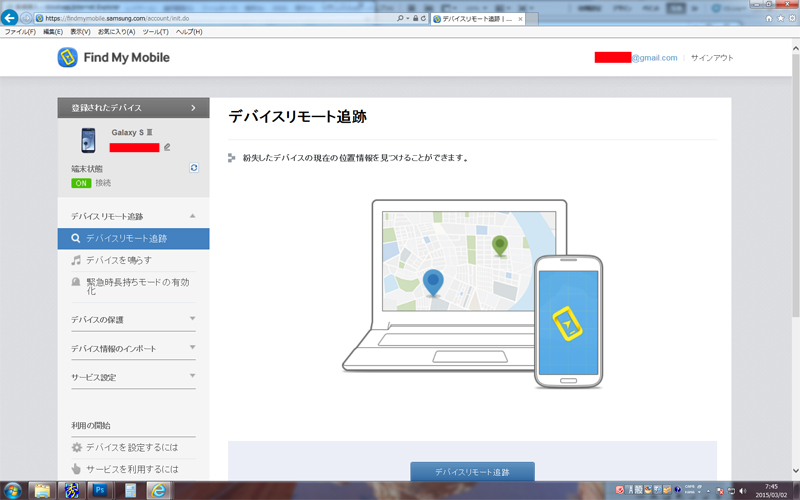Open the browser home icon
The height and width of the screenshot is (500, 800).
point(769,18)
